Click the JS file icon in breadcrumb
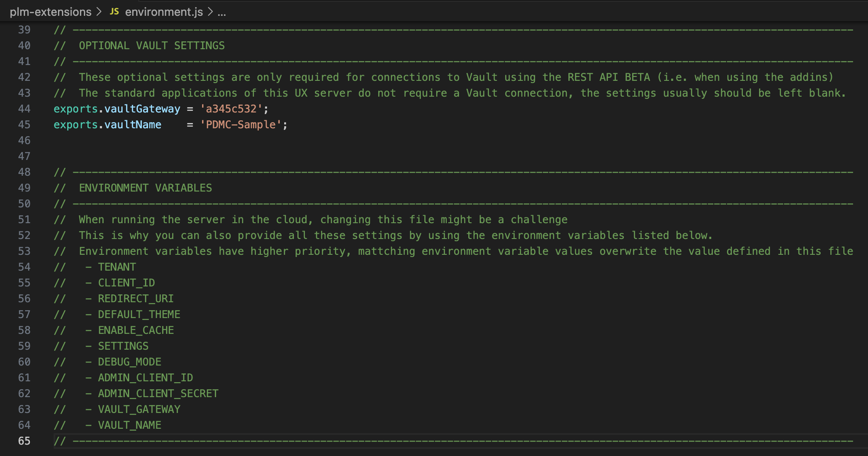 [x=114, y=12]
